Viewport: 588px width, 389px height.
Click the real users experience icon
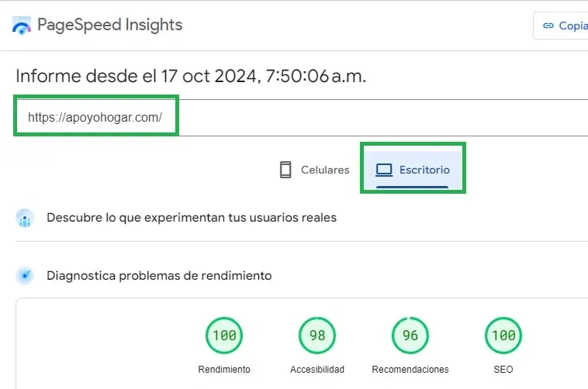[25, 218]
